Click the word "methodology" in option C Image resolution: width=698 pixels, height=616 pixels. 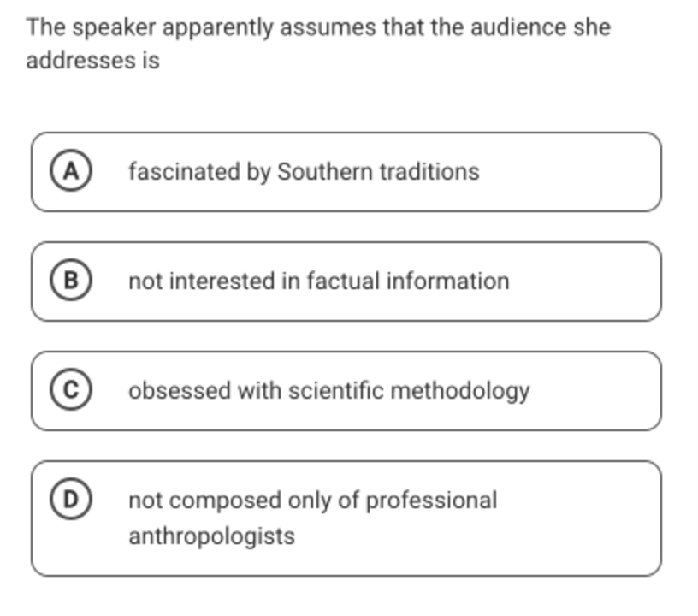(460, 391)
